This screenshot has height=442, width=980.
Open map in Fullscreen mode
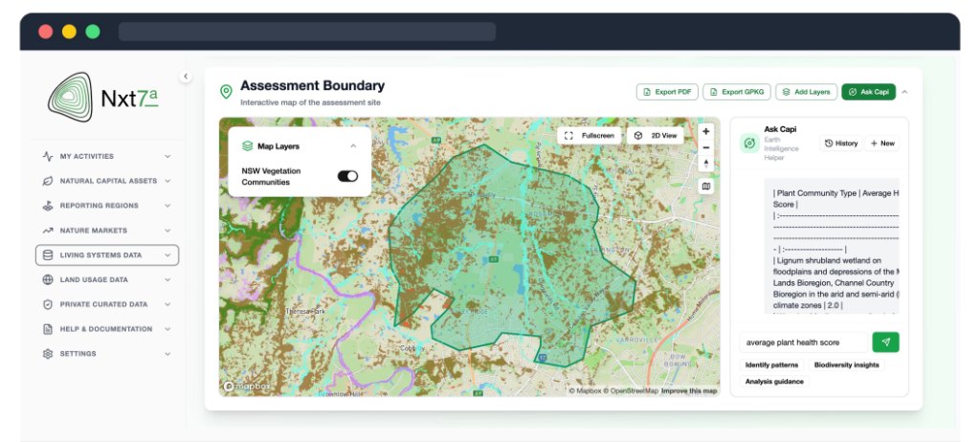point(589,136)
